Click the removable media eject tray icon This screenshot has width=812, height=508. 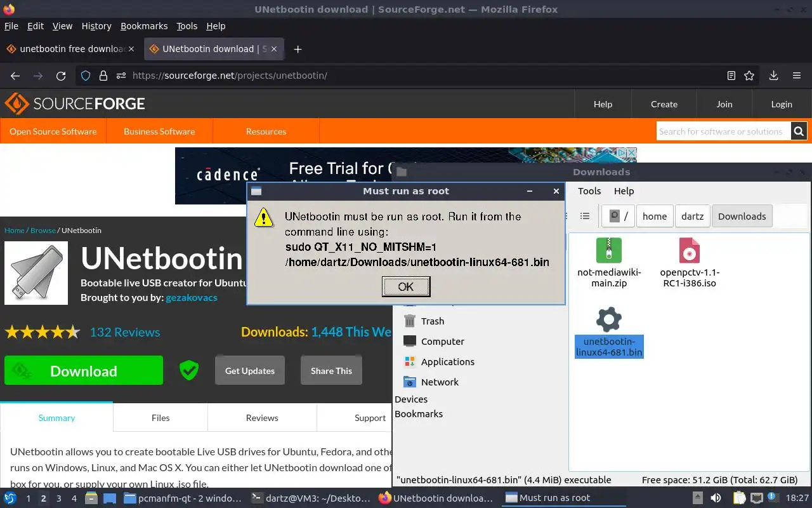(697, 498)
